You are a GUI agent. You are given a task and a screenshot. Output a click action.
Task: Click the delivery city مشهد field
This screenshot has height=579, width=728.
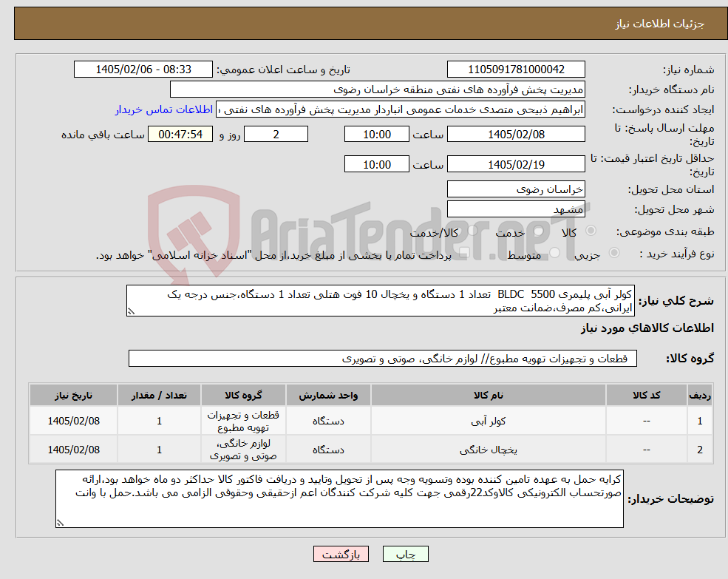[x=516, y=209]
